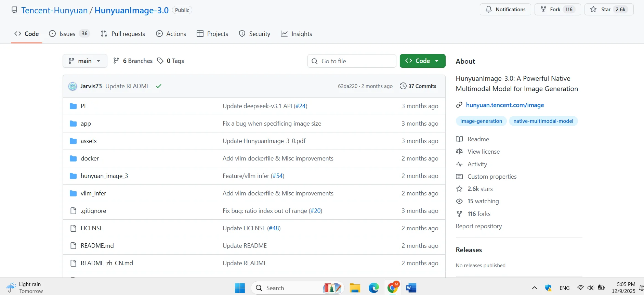Open Microsoft Word from the taskbar
This screenshot has width=644, height=295.
coord(411,288)
